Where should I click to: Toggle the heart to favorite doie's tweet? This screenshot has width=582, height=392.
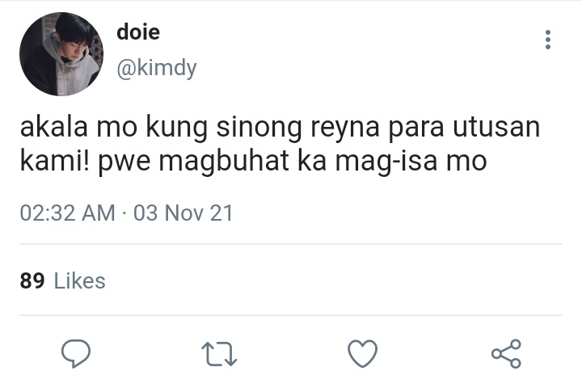[363, 353]
